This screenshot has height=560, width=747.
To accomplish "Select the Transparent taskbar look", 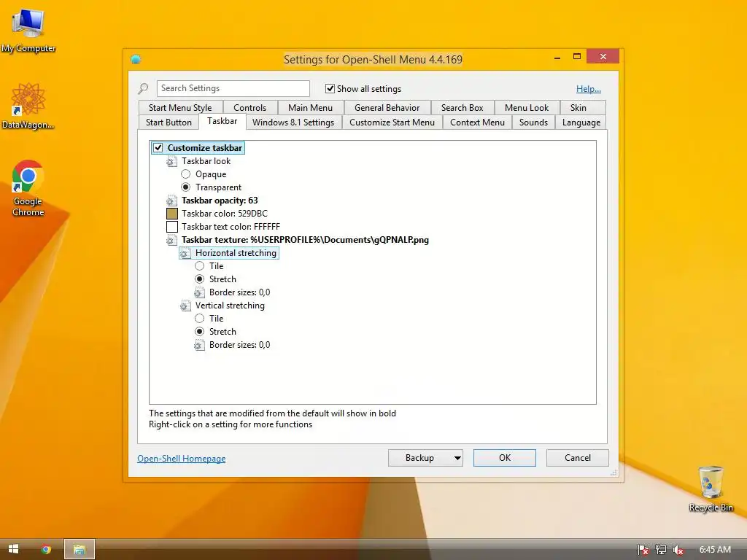I will tap(186, 187).
